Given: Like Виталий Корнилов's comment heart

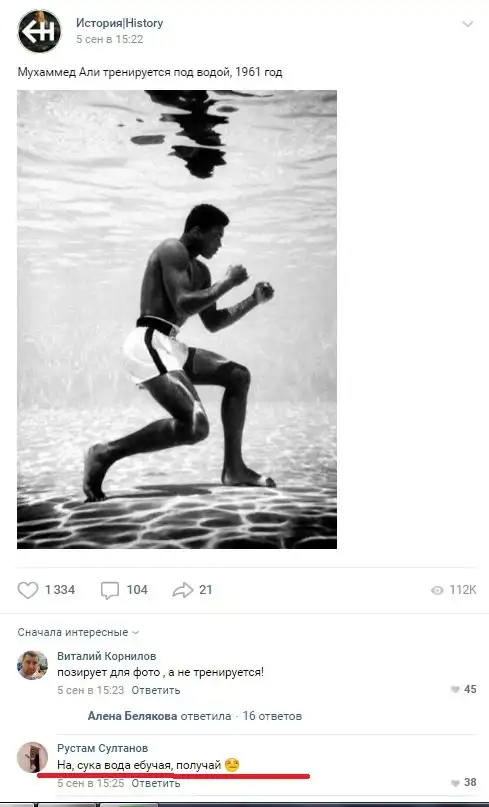Looking at the screenshot, I should pos(455,689).
